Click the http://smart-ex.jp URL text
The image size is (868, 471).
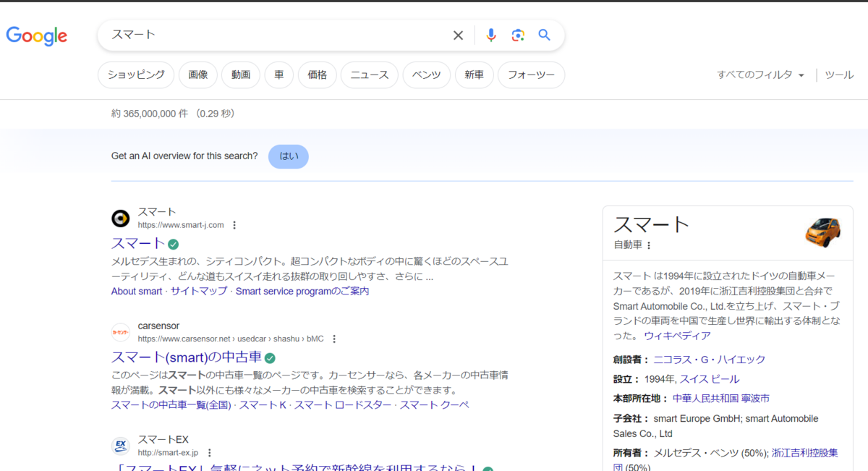click(168, 453)
